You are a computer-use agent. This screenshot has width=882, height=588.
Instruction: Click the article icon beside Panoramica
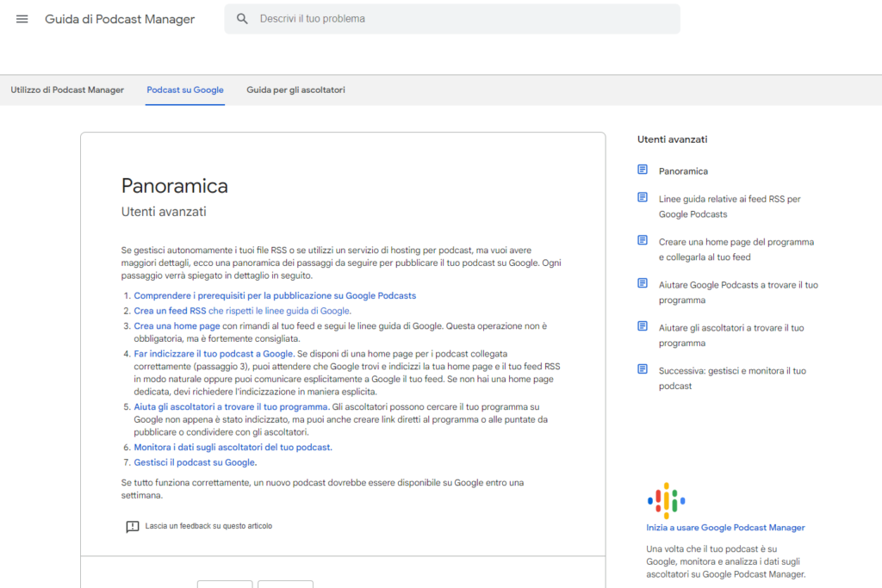[643, 170]
